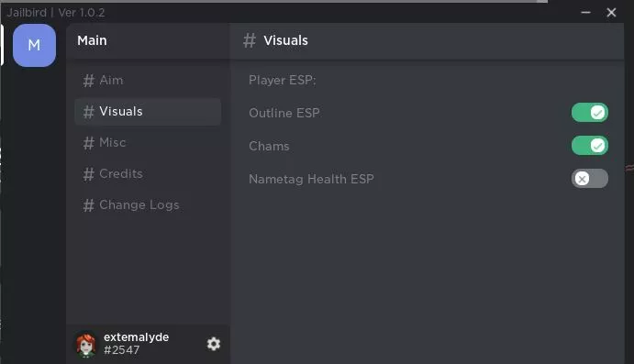Viewport: 634px width, 364px height.
Task: Open the Credits page
Action: (x=148, y=174)
